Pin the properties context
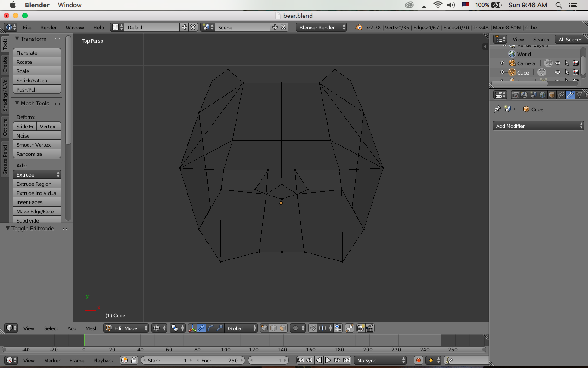The width and height of the screenshot is (588, 368). tap(497, 109)
